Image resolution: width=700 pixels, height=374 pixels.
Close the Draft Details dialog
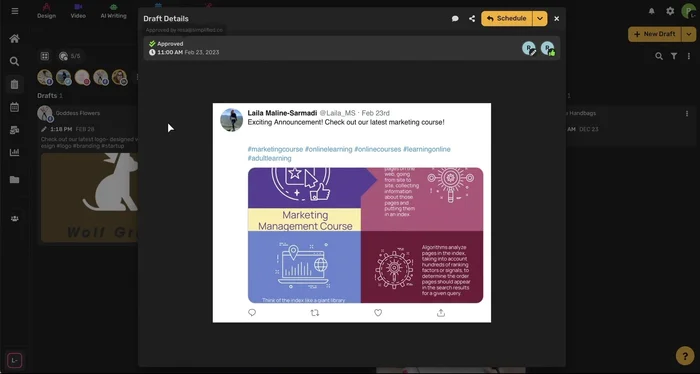point(556,19)
